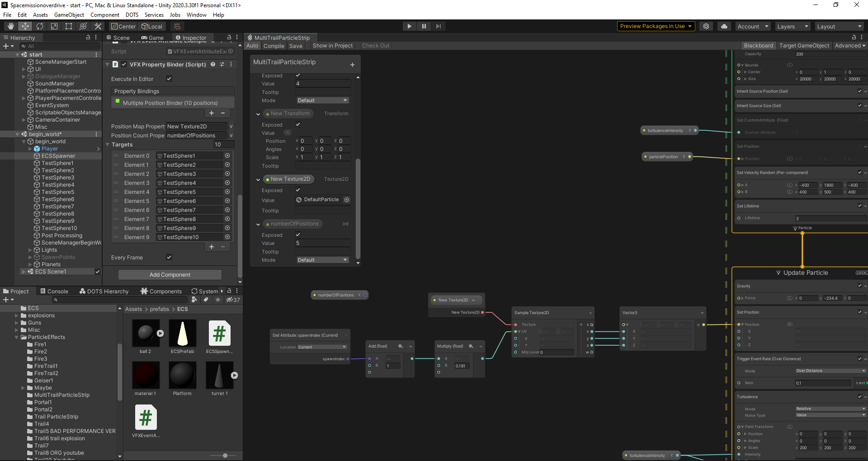Screen dimensions: 868x461
Task: Open Unity cloud services icon
Action: click(724, 26)
